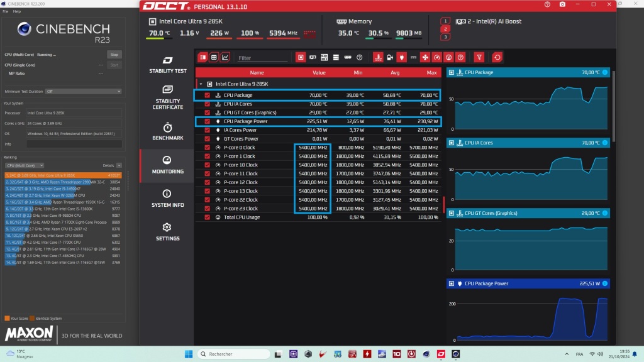Change CPU Package graph color blue dot
Viewport: 644px width, 362px height.
click(605, 72)
